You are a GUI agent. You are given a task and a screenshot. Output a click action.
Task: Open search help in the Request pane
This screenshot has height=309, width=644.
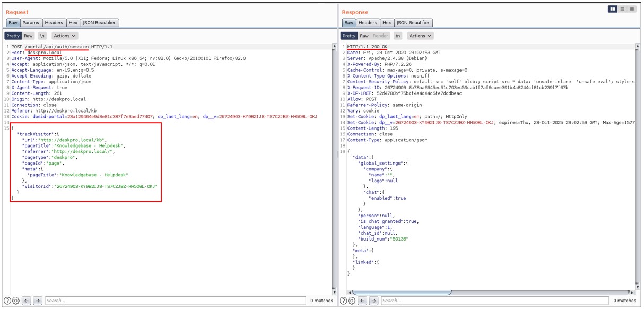(7, 301)
